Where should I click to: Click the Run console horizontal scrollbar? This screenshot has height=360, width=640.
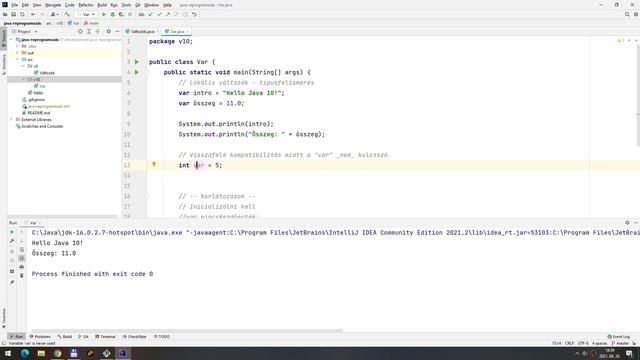click(x=187, y=331)
